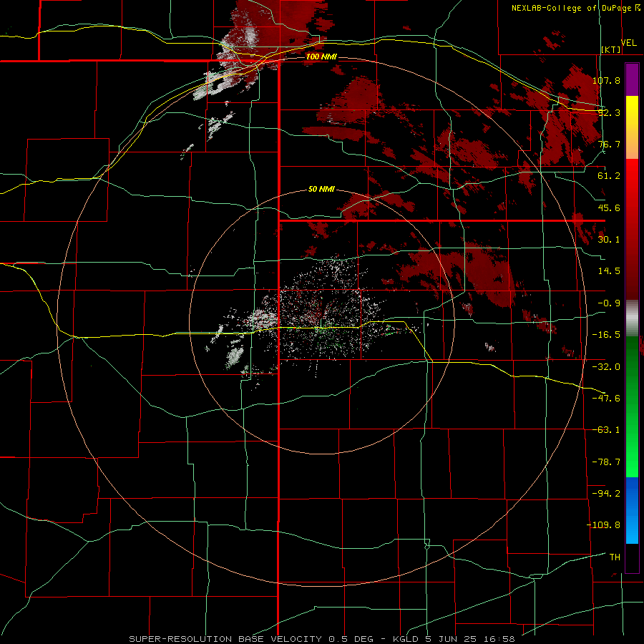This screenshot has width=644, height=644.
Task: Click the -47.6 scale value
Action: click(606, 399)
